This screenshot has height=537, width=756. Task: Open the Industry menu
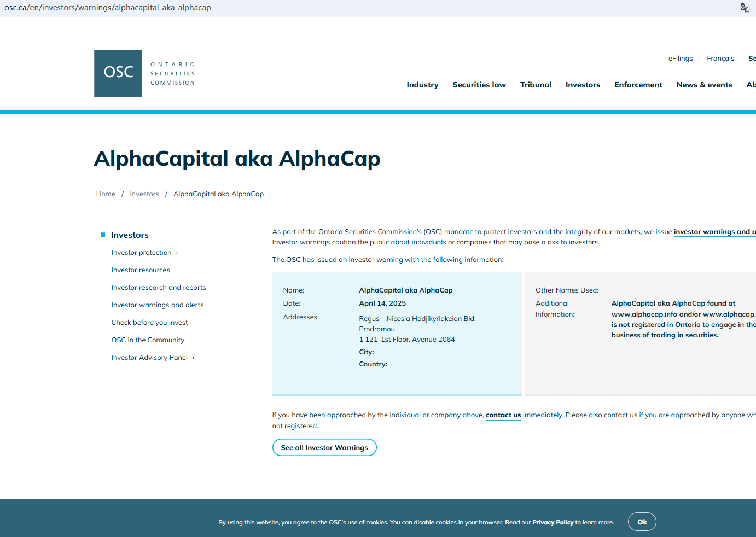[x=422, y=85]
